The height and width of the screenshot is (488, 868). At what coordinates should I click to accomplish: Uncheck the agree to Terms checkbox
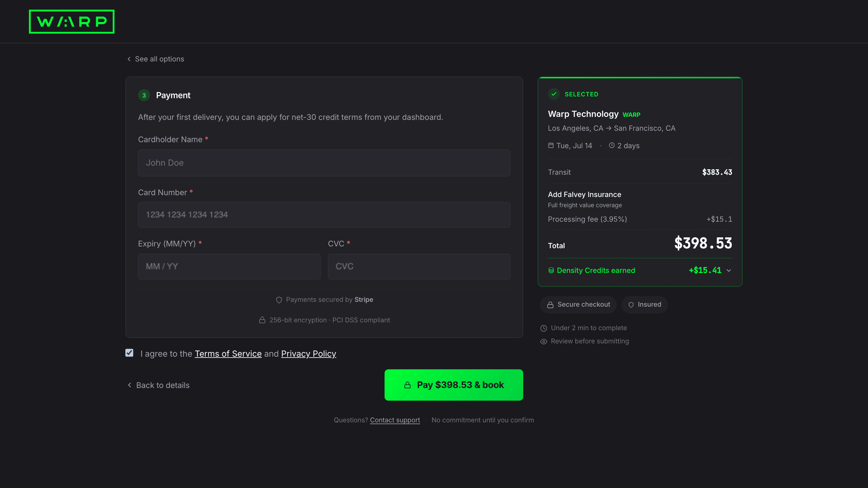point(129,353)
